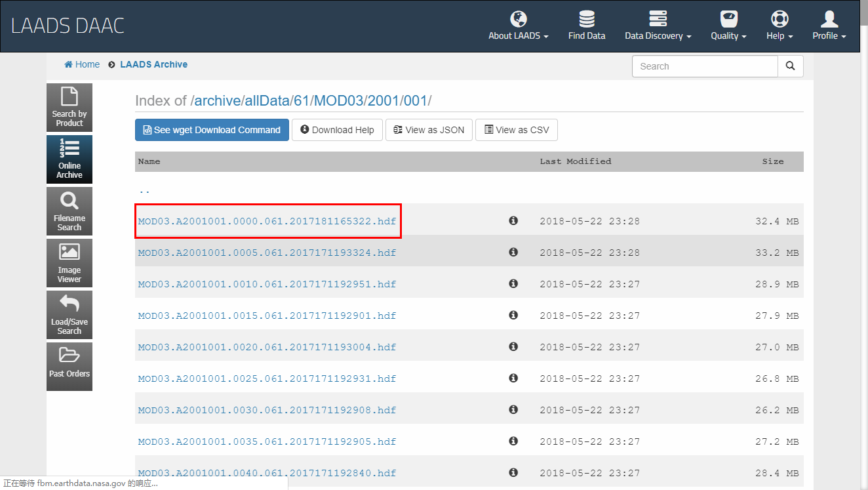Click See wget Download Command button
Image resolution: width=868 pixels, height=490 pixels.
212,130
